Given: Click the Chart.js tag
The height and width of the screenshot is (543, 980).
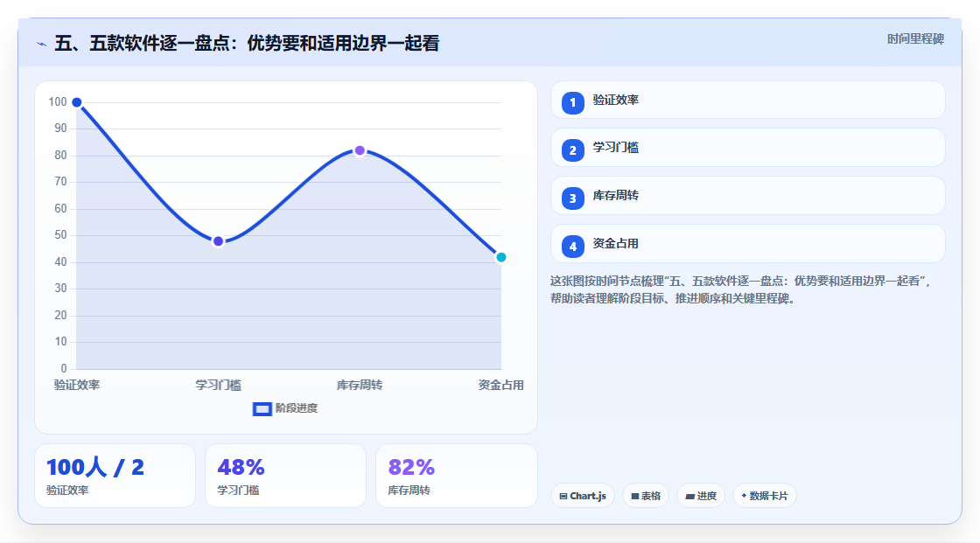Looking at the screenshot, I should coord(583,496).
